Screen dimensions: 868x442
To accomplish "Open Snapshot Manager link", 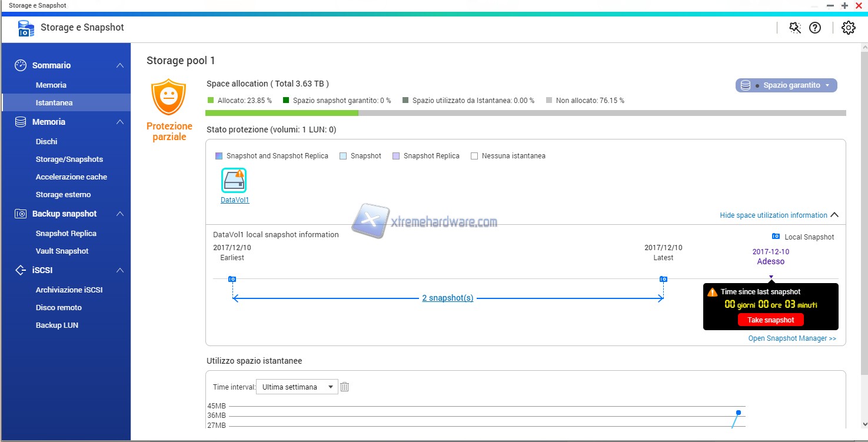I will click(791, 338).
